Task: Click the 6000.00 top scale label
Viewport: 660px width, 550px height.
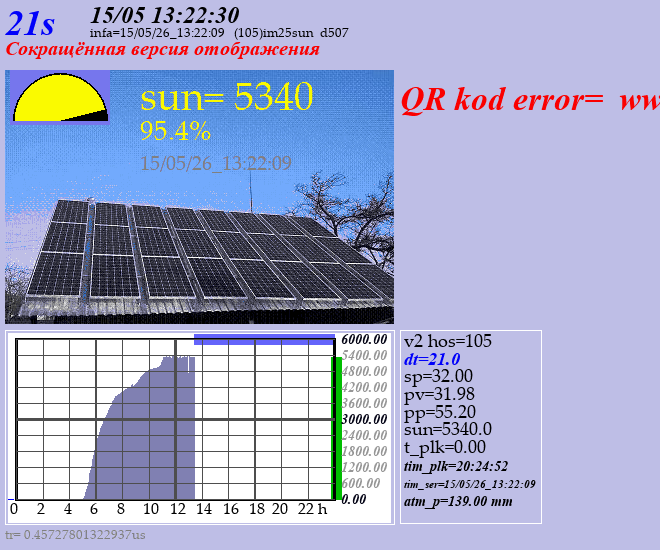Action: pos(364,339)
